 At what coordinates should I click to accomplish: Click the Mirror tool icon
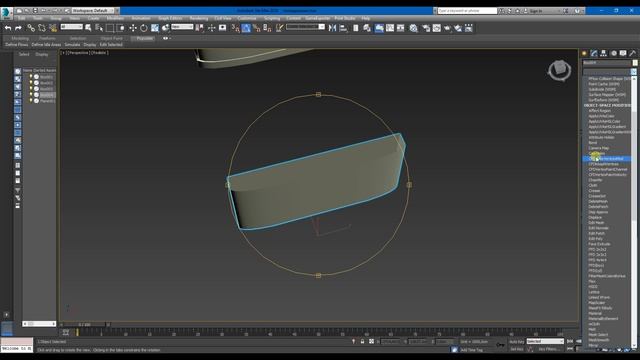[x=332, y=28]
